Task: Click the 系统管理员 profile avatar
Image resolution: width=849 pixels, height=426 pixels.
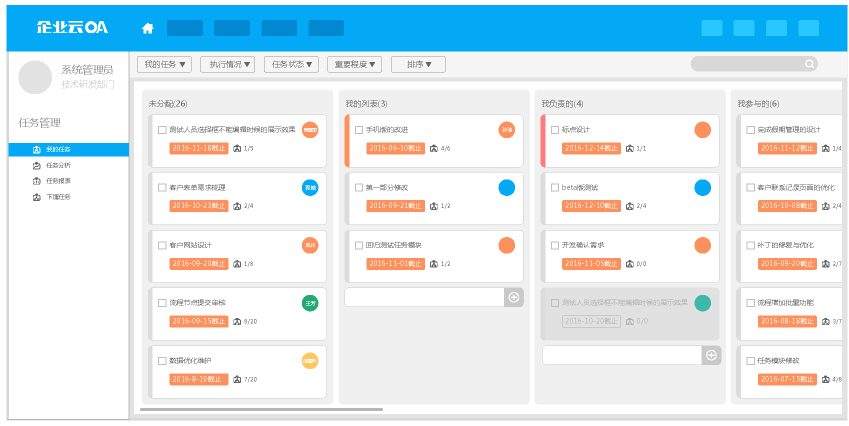Action: (x=35, y=77)
